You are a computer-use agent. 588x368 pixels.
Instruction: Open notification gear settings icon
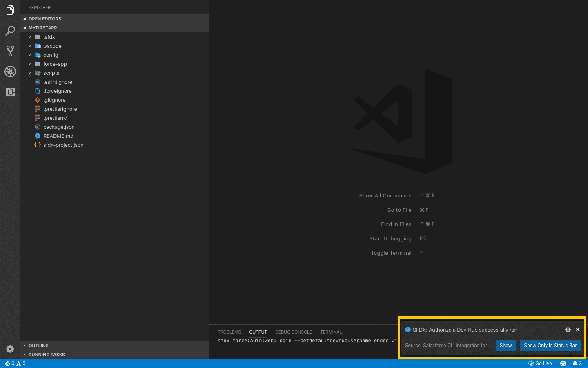click(568, 330)
